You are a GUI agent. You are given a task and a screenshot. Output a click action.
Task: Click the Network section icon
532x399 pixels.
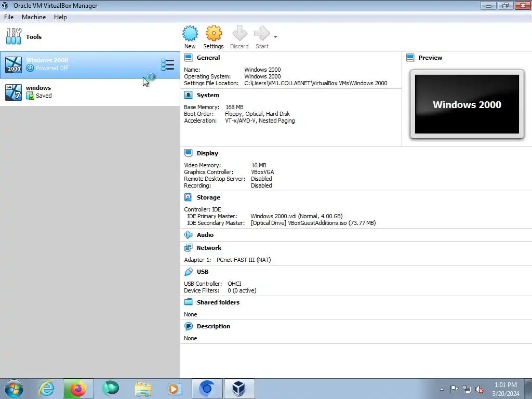[188, 248]
